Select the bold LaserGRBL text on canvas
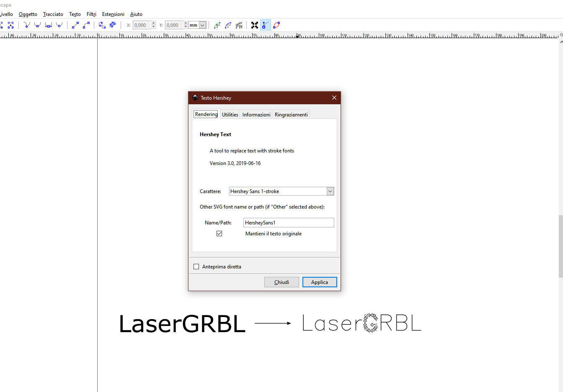 (x=182, y=324)
